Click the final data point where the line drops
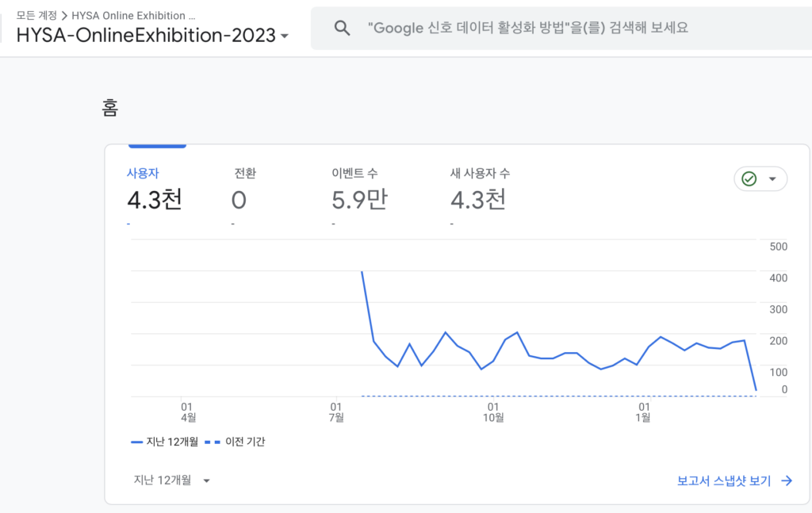The image size is (812, 513). 756,389
